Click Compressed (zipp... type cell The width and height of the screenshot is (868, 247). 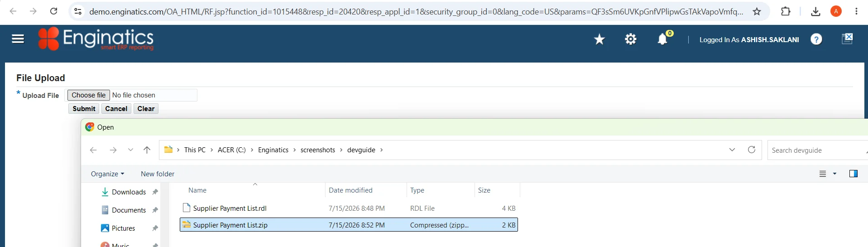[x=439, y=225]
